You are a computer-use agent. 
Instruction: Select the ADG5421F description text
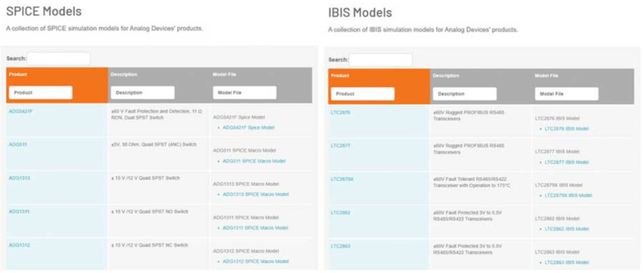(156, 115)
